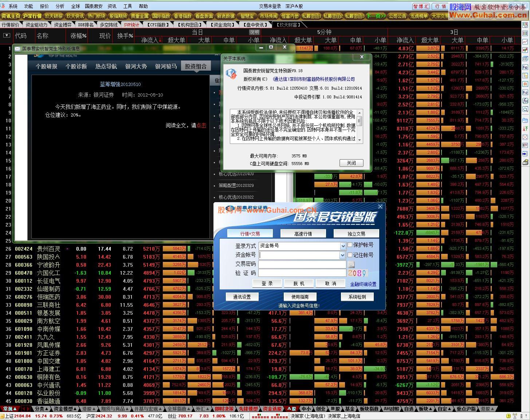Enable the 记住帐号 checkbox
Viewport: 530px width, 420px height.
pos(350,255)
